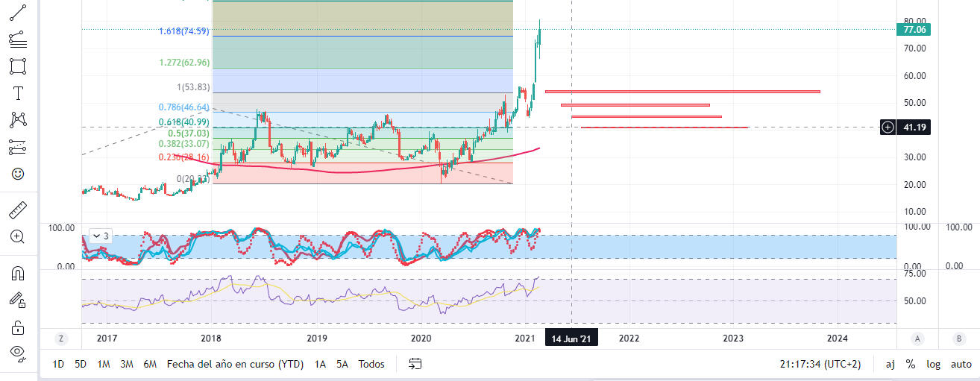The height and width of the screenshot is (381, 980).
Task: Click the Todos range button
Action: click(371, 364)
